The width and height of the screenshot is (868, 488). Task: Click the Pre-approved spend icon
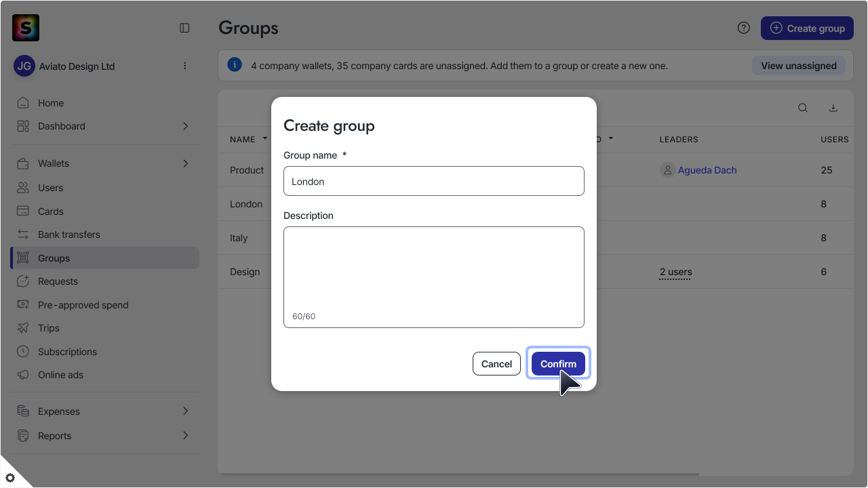[x=23, y=305]
